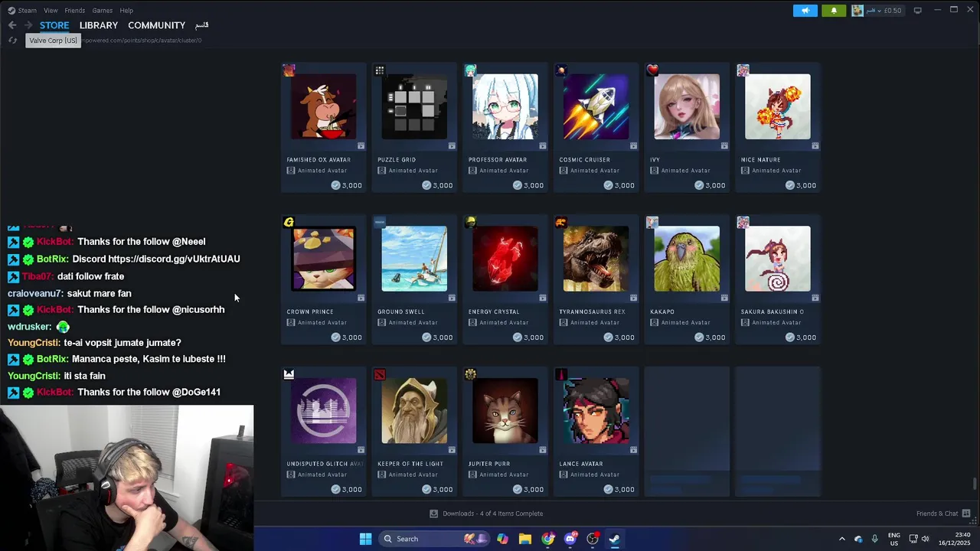Viewport: 980px width, 551px height.
Task: Click the game icon above Undisputed Glitch
Action: click(289, 374)
